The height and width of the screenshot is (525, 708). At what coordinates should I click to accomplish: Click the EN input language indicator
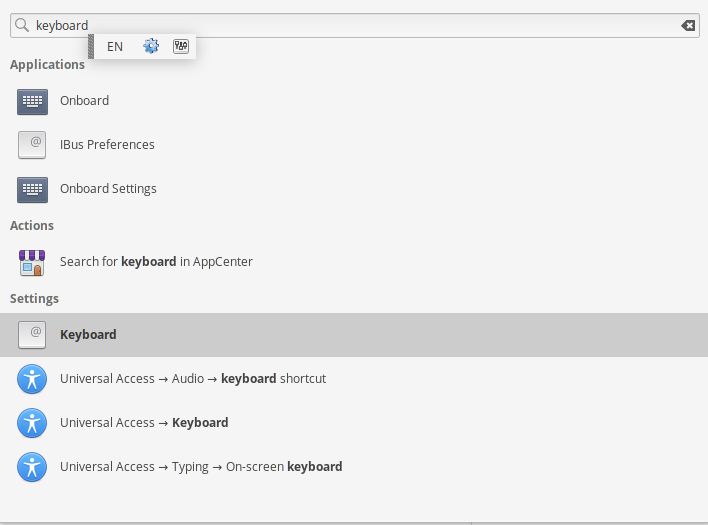click(x=115, y=46)
